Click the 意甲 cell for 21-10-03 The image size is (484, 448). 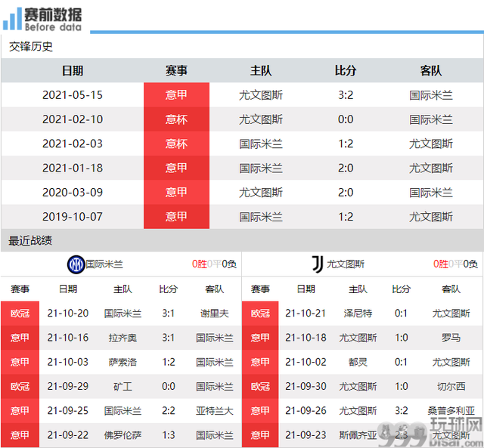[20, 362]
